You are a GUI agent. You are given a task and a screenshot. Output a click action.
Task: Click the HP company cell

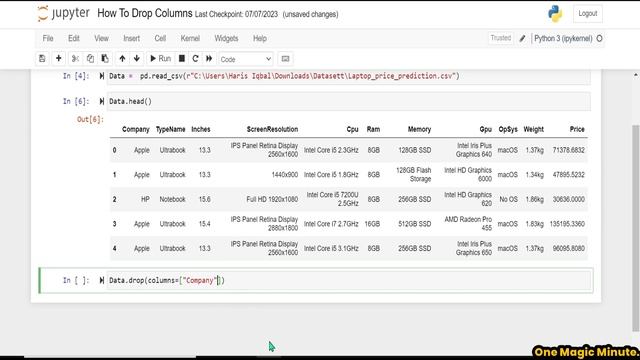tap(145, 200)
